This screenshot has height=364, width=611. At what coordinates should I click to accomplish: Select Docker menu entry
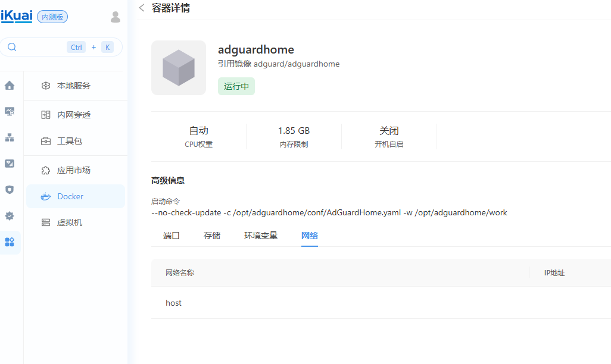click(x=76, y=196)
